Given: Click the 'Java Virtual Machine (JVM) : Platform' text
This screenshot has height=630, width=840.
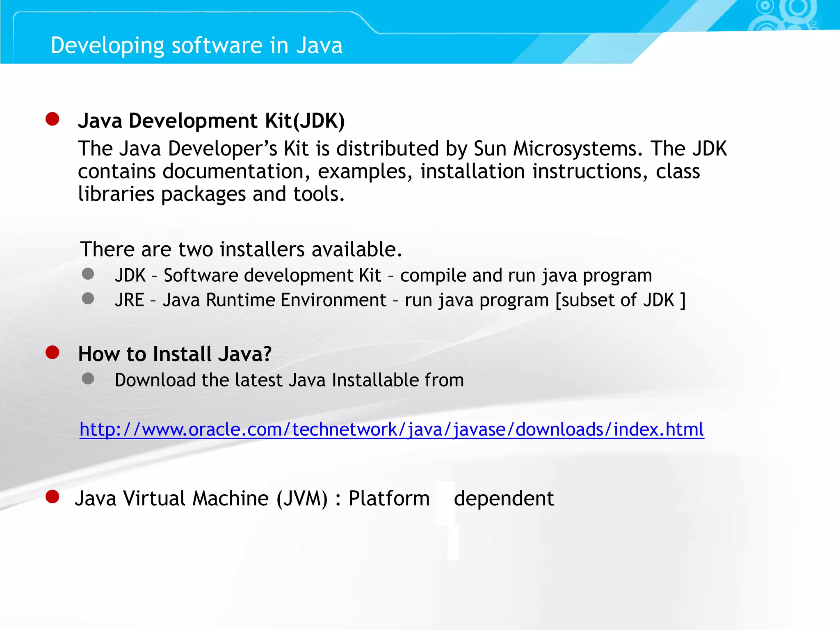Looking at the screenshot, I should tap(252, 499).
